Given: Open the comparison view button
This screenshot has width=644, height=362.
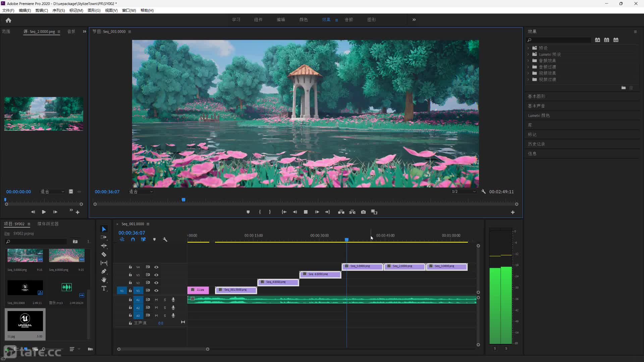Looking at the screenshot, I should click(374, 212).
